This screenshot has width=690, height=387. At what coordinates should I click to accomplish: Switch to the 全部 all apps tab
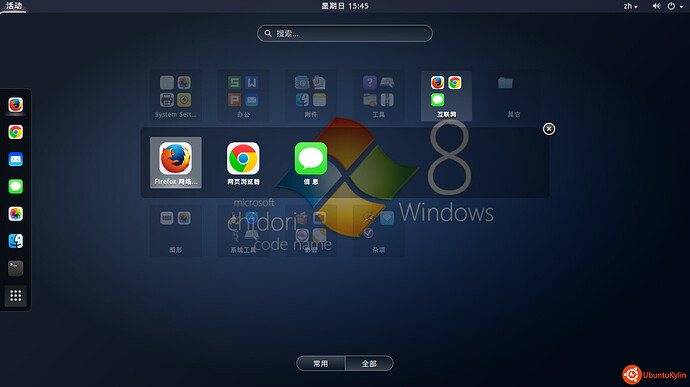tap(369, 363)
